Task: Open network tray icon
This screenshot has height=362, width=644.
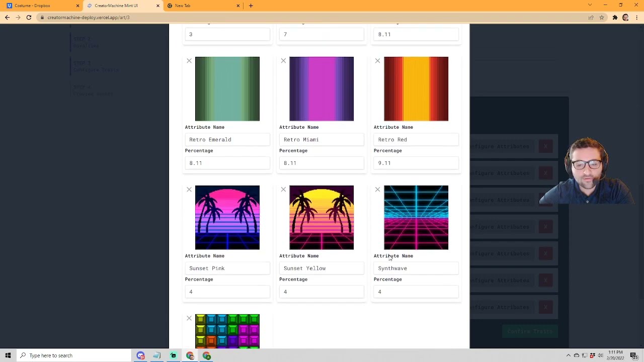Action: [x=584, y=355]
